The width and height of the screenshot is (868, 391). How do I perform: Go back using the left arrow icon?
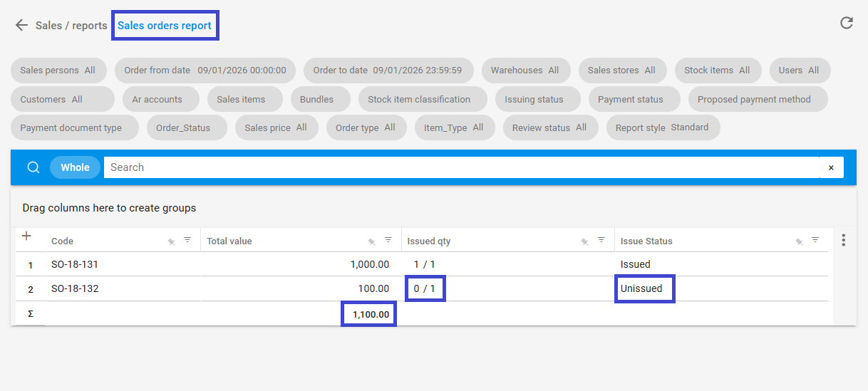click(x=21, y=26)
